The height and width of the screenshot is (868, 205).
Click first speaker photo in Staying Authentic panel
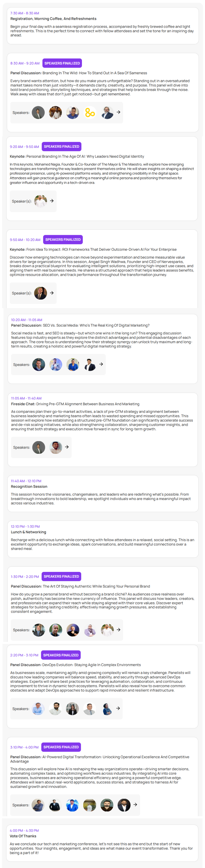point(38,630)
